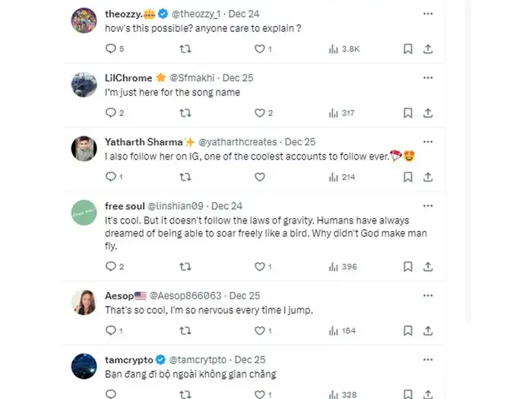The width and height of the screenshot is (532, 399).
Task: Open Dec 25 timestamp on Aesop's tweet
Action: point(244,295)
